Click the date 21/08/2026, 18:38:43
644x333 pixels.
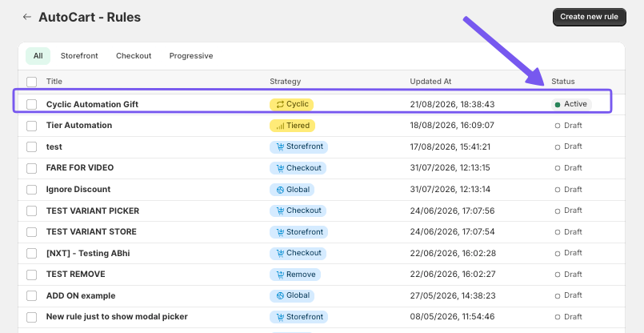point(452,104)
